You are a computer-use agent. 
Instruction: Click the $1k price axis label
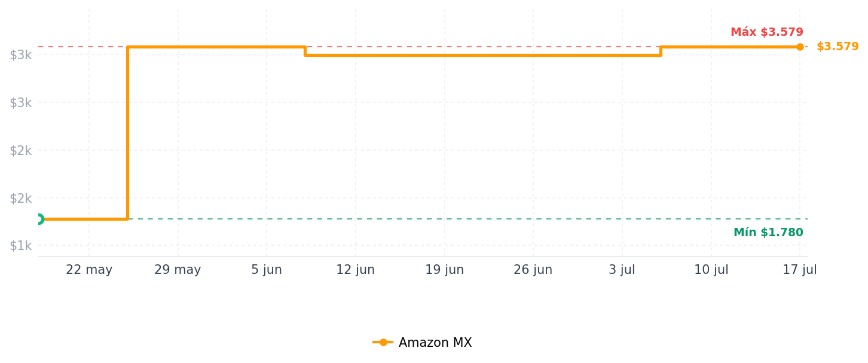point(20,245)
